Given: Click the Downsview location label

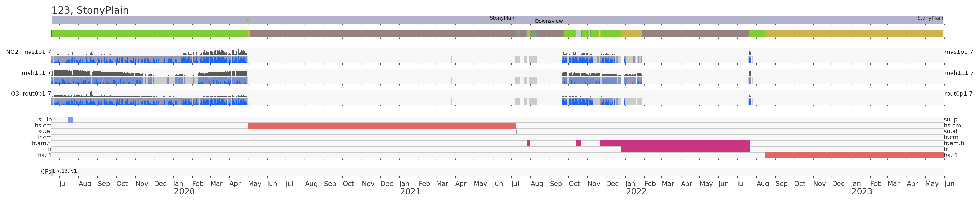Looking at the screenshot, I should coord(549,21).
